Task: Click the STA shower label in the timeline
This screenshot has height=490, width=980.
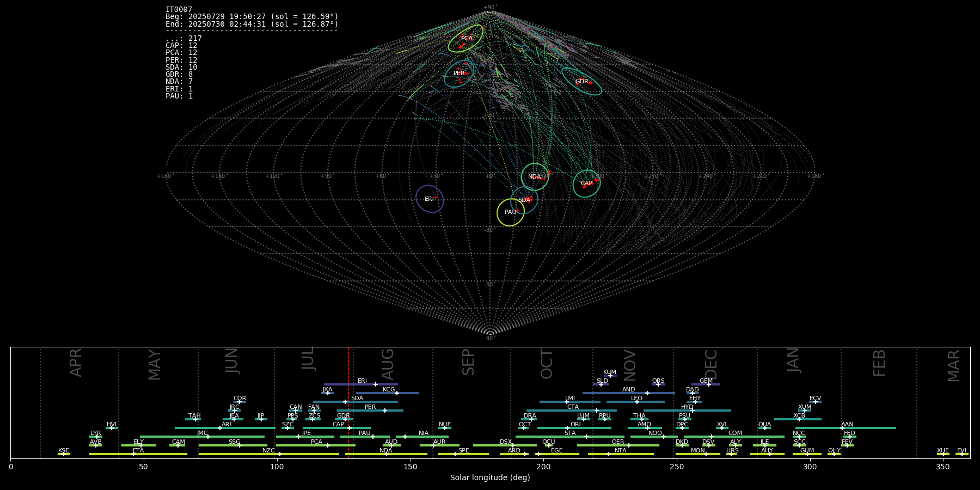Action: click(570, 433)
